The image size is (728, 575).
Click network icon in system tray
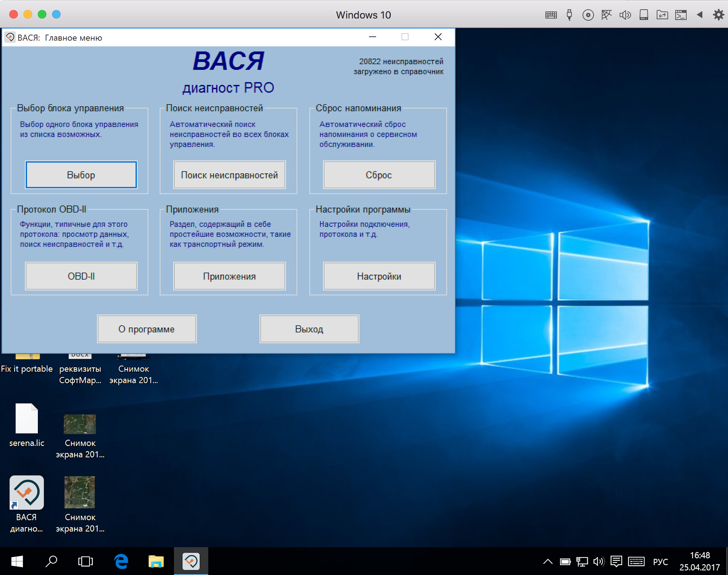click(582, 562)
